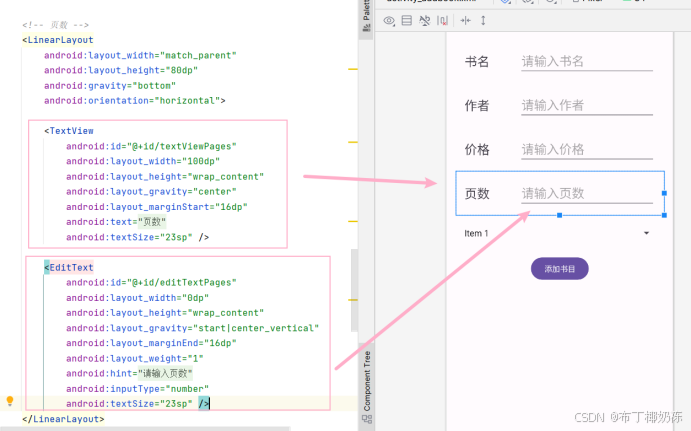This screenshot has height=431, width=691.
Task: Click the layout_weight="1" line
Action: 135,359
